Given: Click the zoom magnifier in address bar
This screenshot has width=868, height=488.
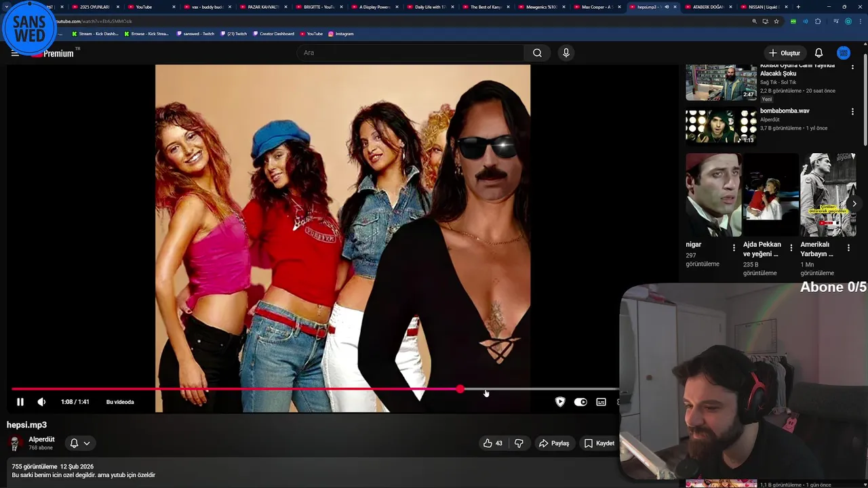Looking at the screenshot, I should 754,21.
